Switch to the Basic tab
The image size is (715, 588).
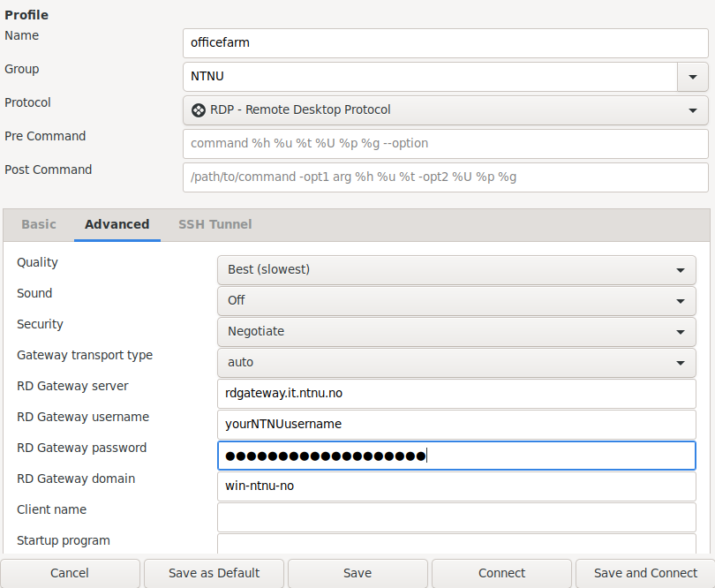click(x=39, y=224)
